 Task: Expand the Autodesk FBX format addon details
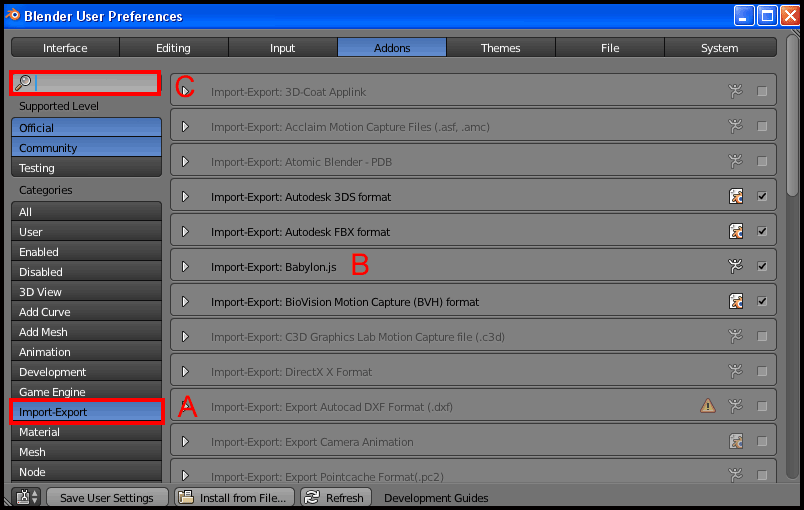pos(186,232)
